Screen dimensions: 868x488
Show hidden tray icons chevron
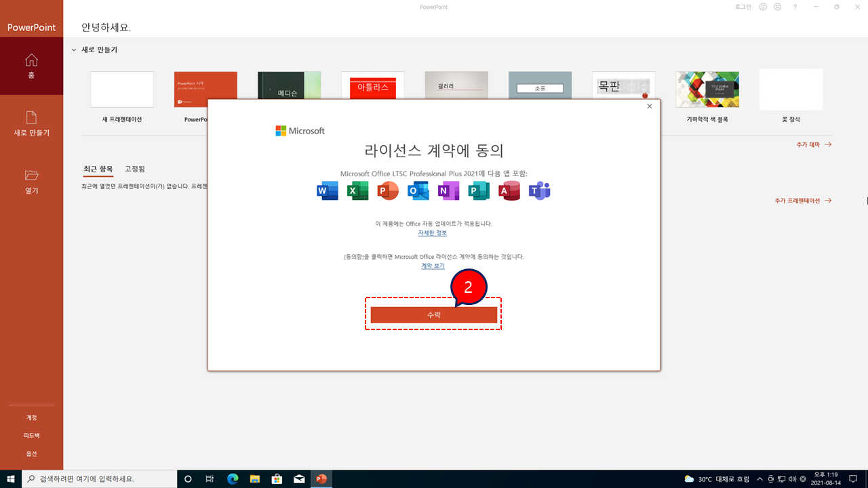759,479
